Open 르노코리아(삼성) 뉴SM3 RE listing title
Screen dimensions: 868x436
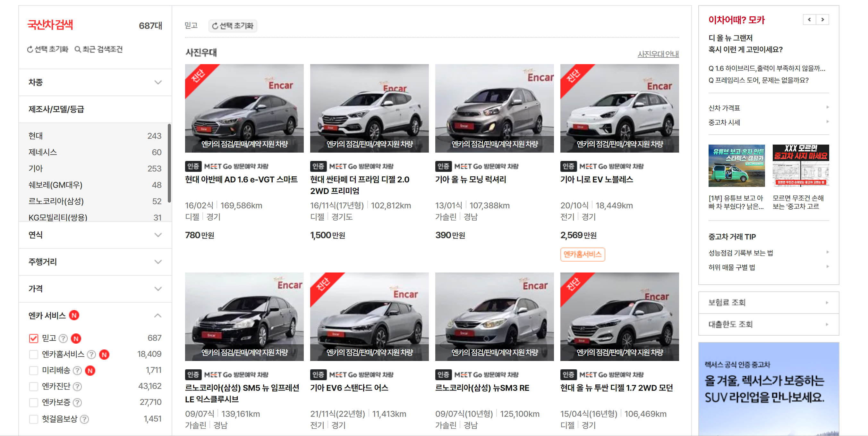pos(482,388)
